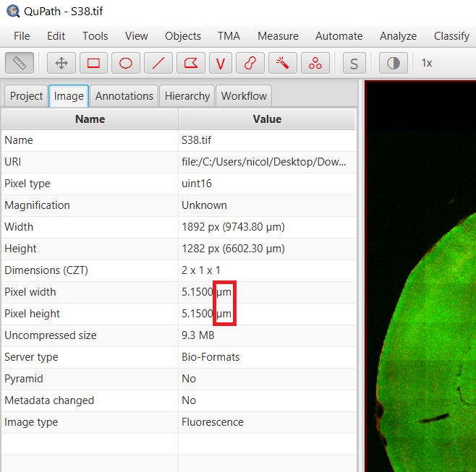Open the Edit menu
Screen dimensions: 476x472
(x=56, y=36)
